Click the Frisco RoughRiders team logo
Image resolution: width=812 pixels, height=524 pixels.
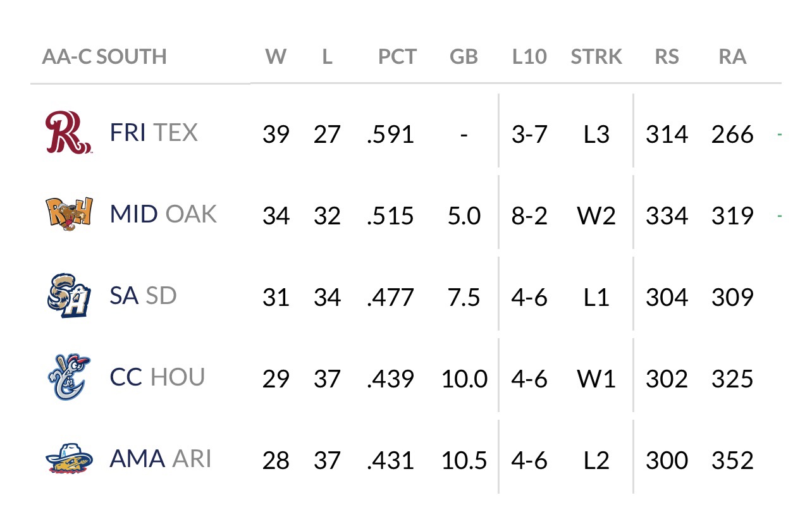68,132
